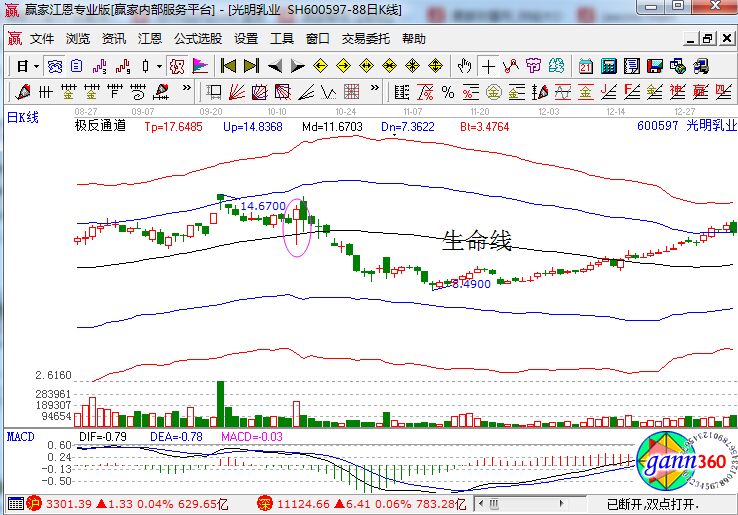Jump to last bar with the end arrow

(251, 66)
